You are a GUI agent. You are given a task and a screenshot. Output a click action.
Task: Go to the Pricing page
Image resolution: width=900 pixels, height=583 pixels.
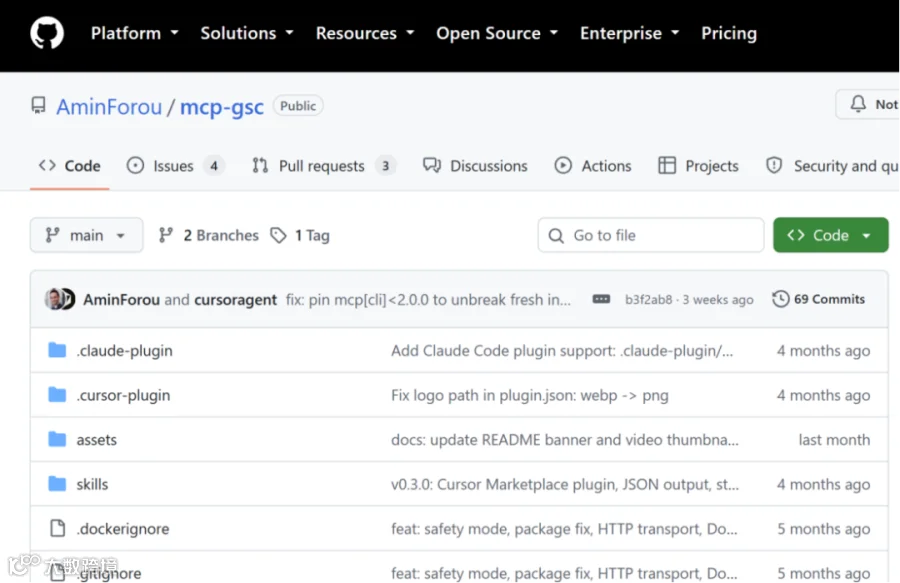coord(728,33)
